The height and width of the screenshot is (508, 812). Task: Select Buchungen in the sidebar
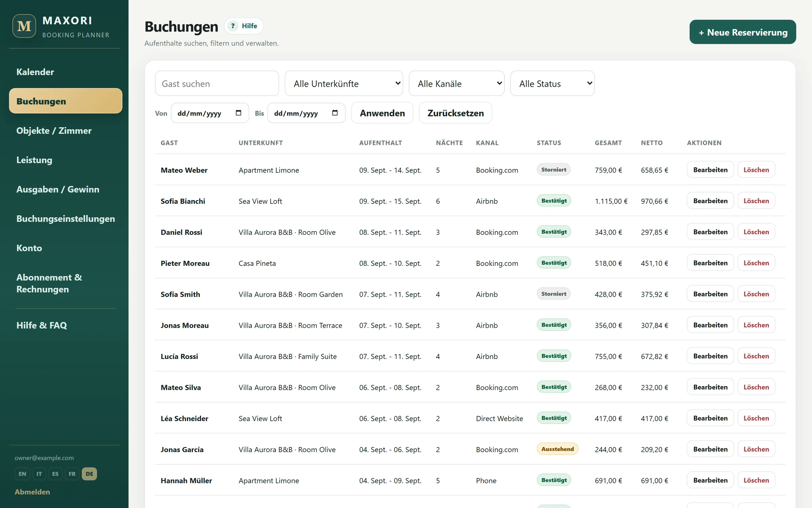click(66, 101)
